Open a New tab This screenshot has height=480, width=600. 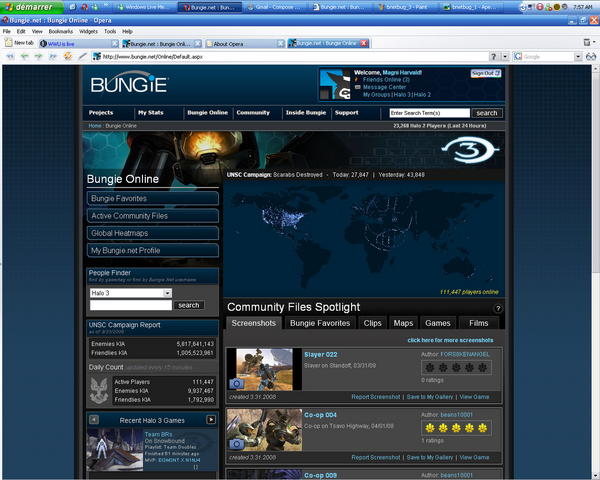pyautogui.click(x=20, y=43)
